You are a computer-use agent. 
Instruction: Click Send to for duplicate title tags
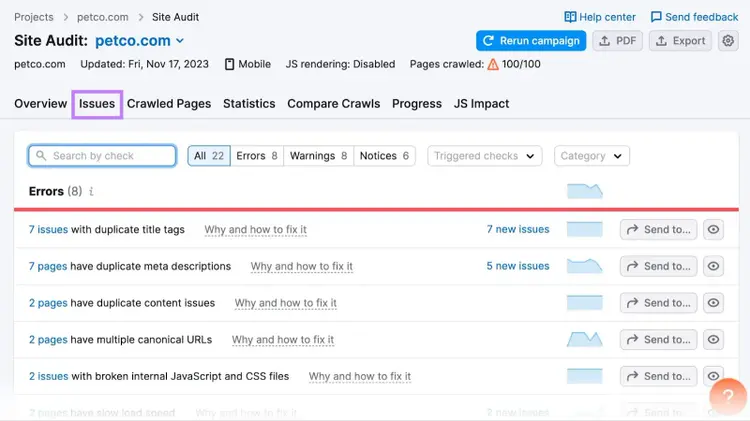coord(659,230)
